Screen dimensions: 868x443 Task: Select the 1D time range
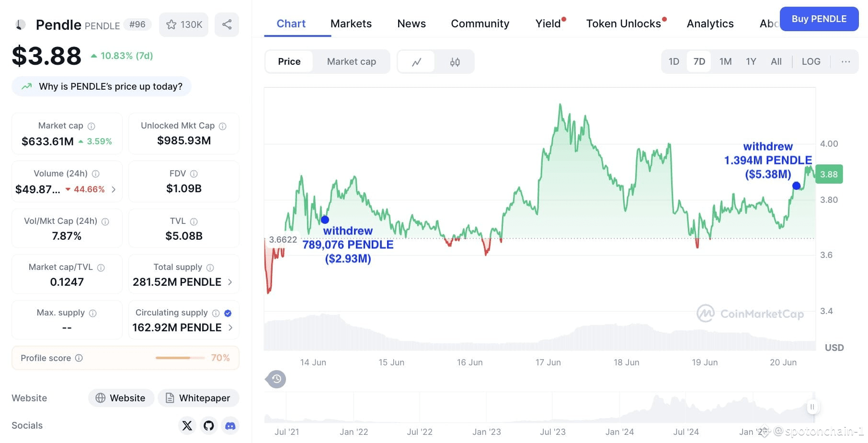tap(674, 62)
